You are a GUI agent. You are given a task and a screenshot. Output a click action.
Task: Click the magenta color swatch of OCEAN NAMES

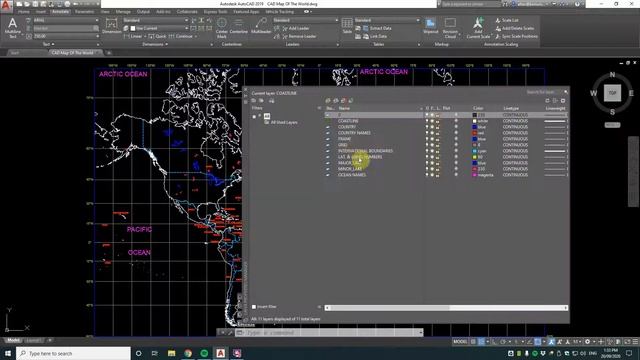pyautogui.click(x=475, y=175)
